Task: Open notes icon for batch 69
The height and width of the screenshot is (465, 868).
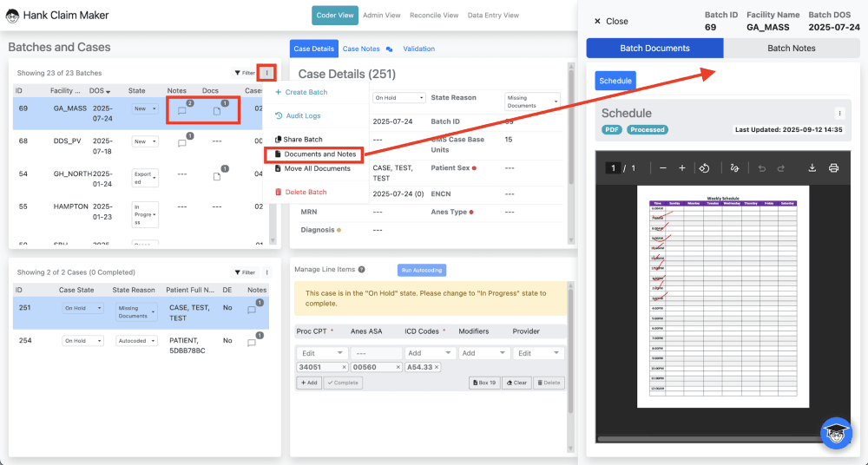Action: point(182,111)
